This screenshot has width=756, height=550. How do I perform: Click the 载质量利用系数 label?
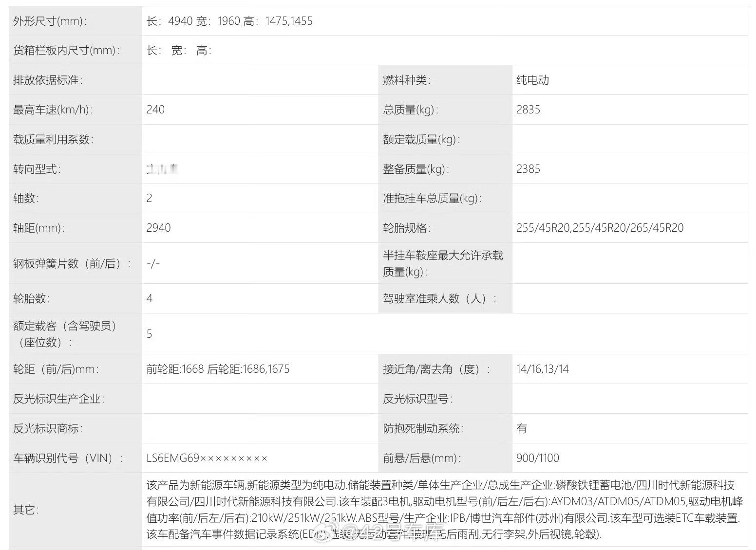53,140
